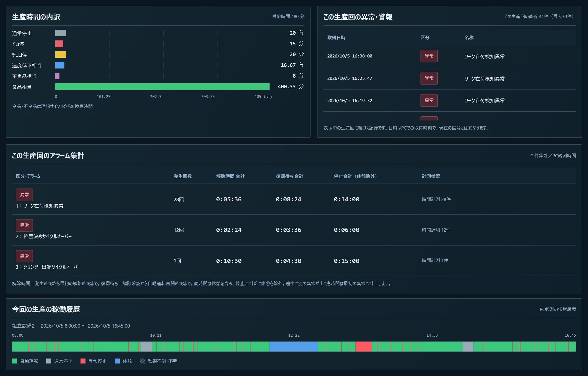Click the 休憩 blue legend swatch
This screenshot has height=376, width=588.
(x=117, y=361)
